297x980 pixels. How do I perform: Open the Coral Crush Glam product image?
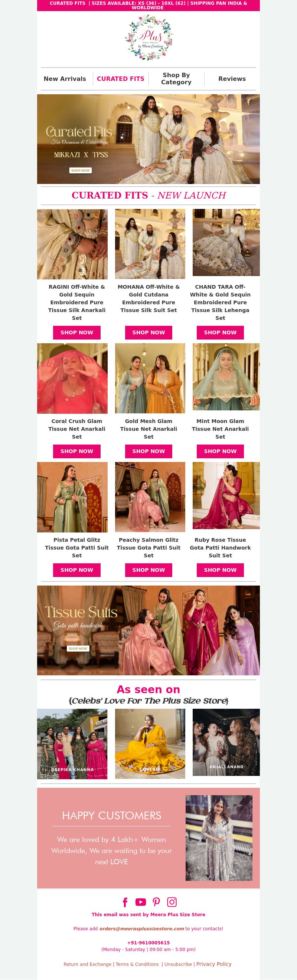coord(72,378)
